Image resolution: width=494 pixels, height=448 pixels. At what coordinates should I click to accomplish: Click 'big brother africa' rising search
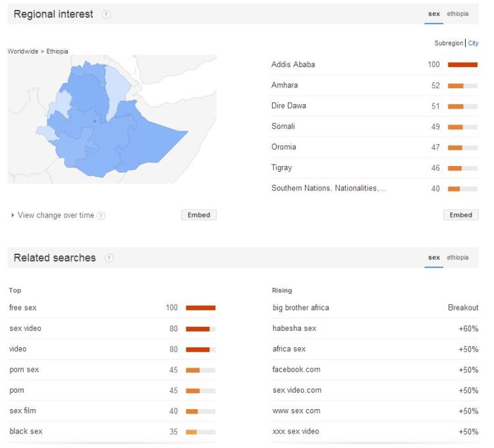pos(301,308)
